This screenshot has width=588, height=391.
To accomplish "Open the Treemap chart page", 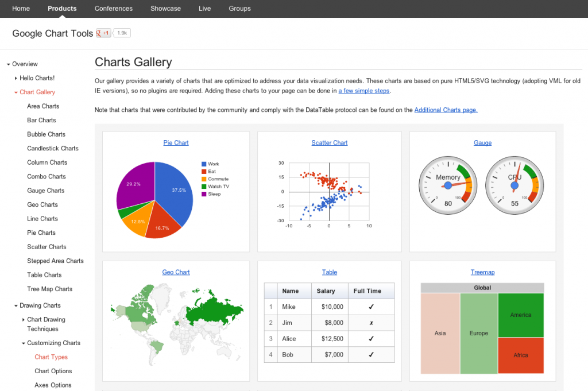I will click(482, 272).
